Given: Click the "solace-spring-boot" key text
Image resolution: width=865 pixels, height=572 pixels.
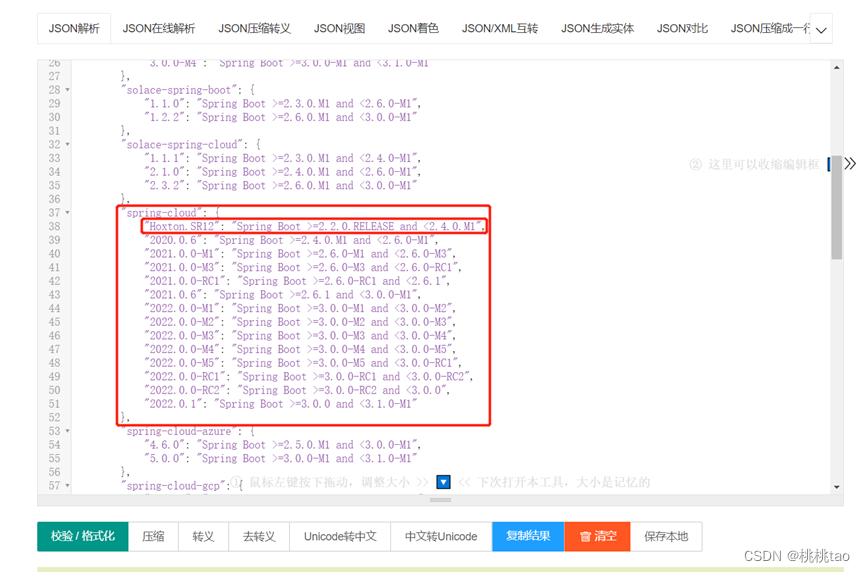Looking at the screenshot, I should 179,90.
